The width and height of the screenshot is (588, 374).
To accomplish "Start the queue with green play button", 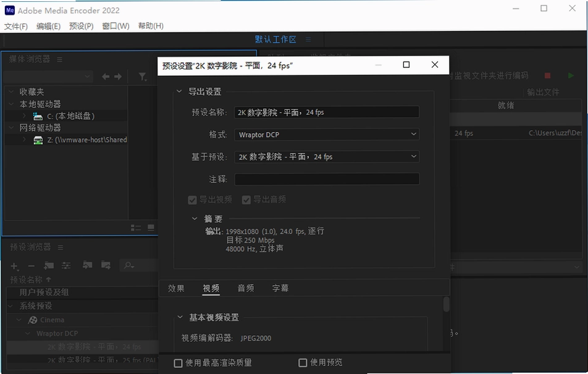I will click(x=571, y=76).
